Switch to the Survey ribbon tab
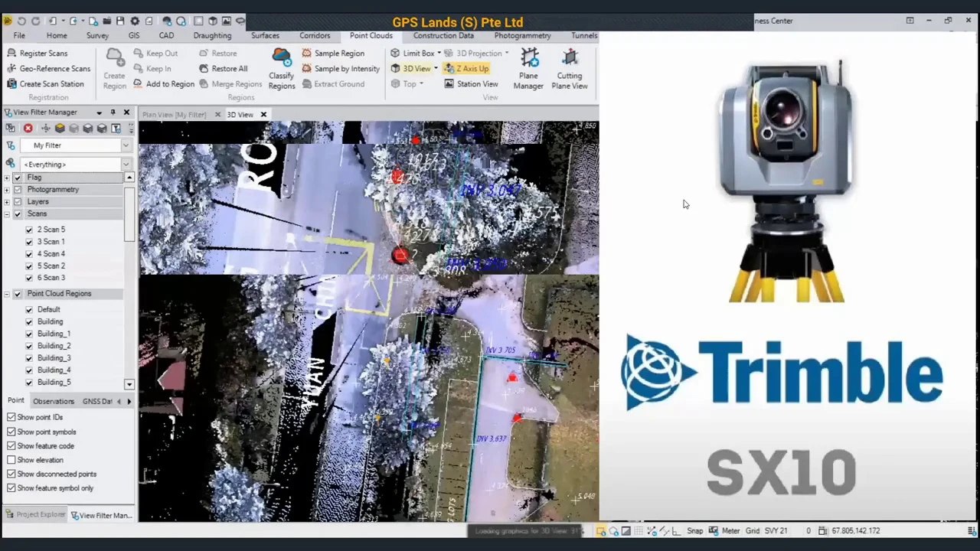Viewport: 980px width, 551px height. coord(97,36)
